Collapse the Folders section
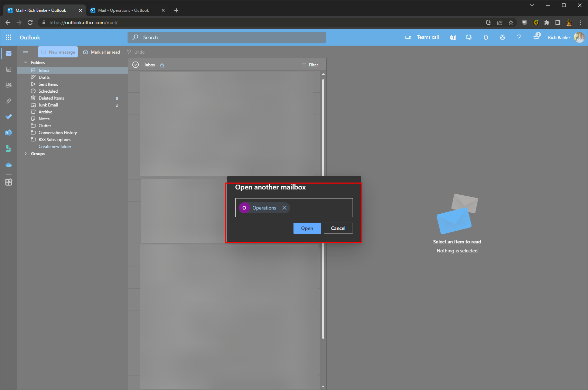588x390 pixels. coord(26,62)
